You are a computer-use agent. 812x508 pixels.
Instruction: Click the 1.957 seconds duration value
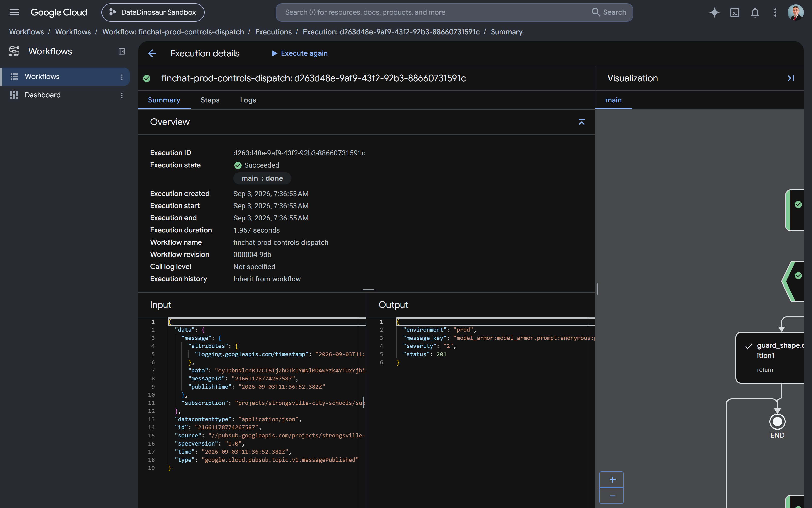coord(257,230)
